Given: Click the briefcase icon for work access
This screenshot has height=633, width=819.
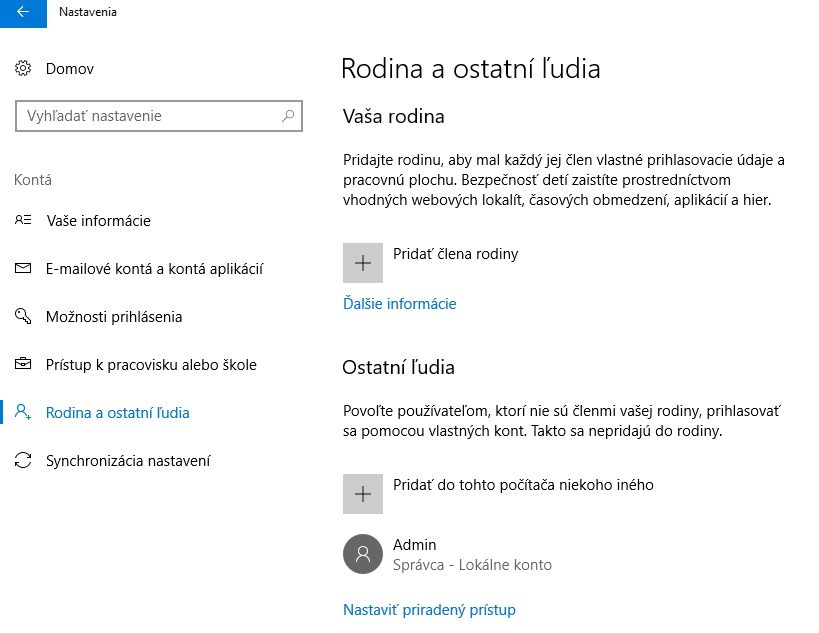Looking at the screenshot, I should click(x=23, y=365).
